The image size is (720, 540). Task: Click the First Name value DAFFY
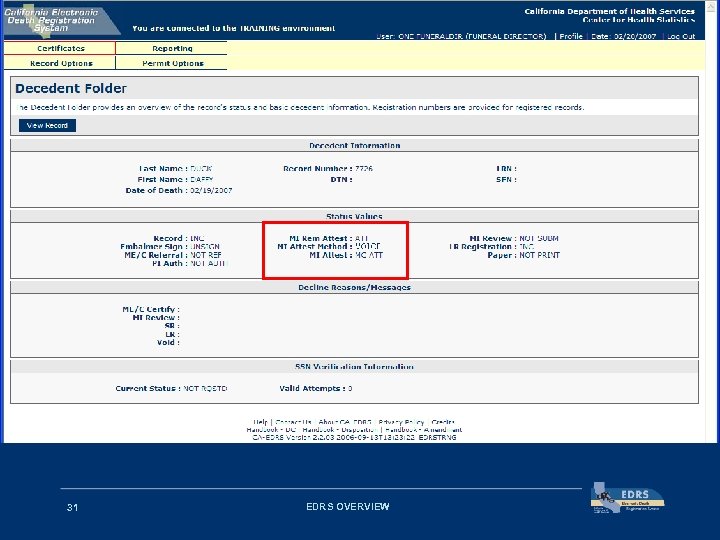202,180
